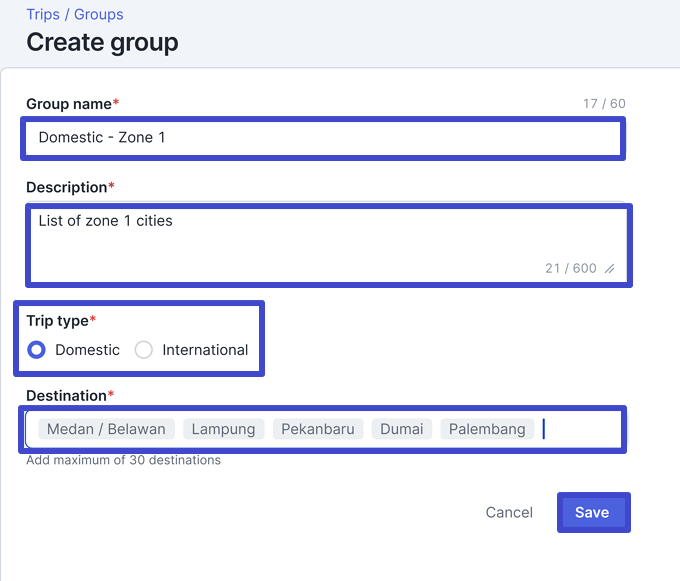
Task: Grab the Description resize handle
Action: click(609, 268)
